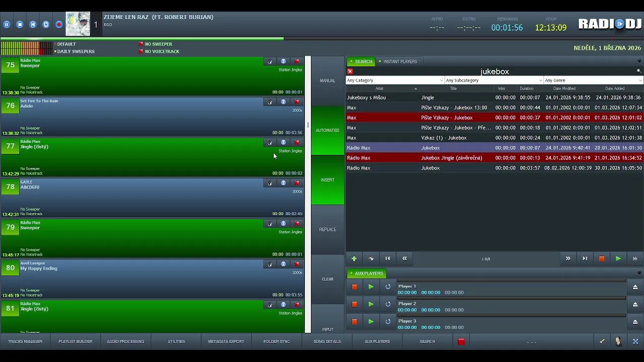This screenshot has height=362, width=644.
Task: Open METADATA EXPORT from bottom bar
Action: click(226, 341)
